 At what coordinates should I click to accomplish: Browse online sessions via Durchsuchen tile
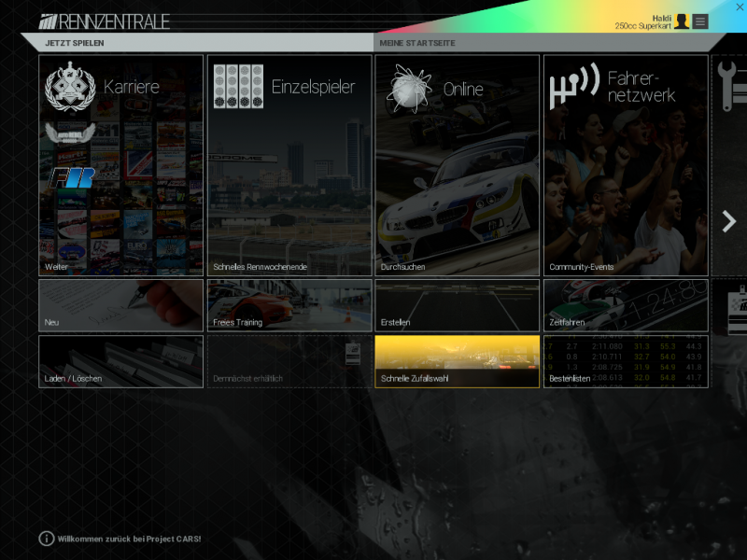(x=458, y=165)
